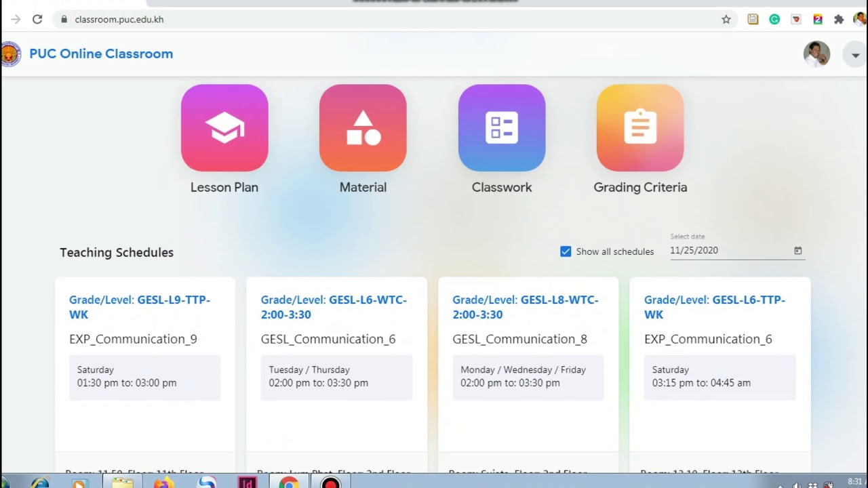Open the user profile photo in page header
Image resolution: width=868 pixels, height=488 pixels.
click(x=816, y=54)
